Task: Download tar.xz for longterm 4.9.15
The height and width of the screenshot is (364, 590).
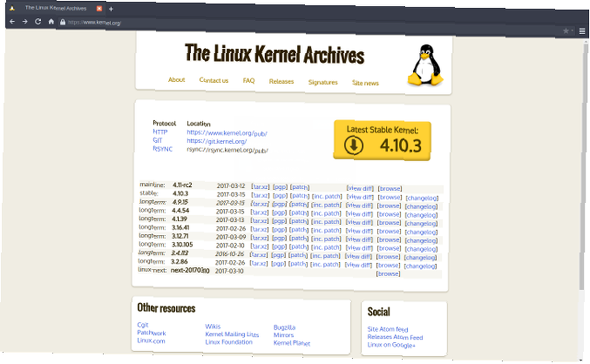Action: point(260,204)
